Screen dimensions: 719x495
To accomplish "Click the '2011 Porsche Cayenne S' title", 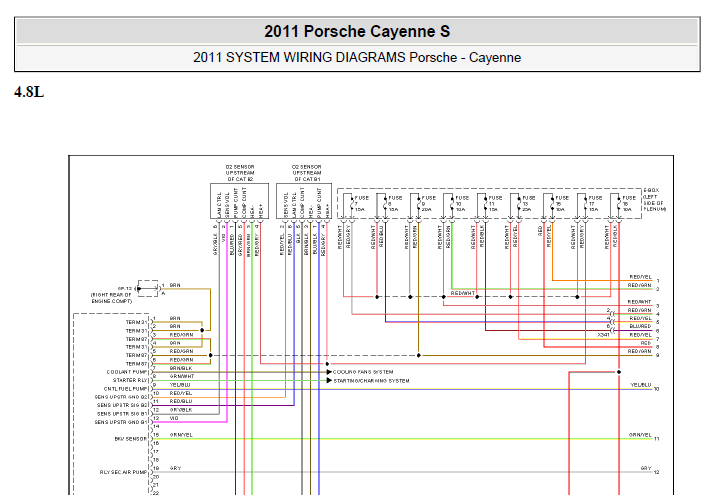I will coord(357,32).
